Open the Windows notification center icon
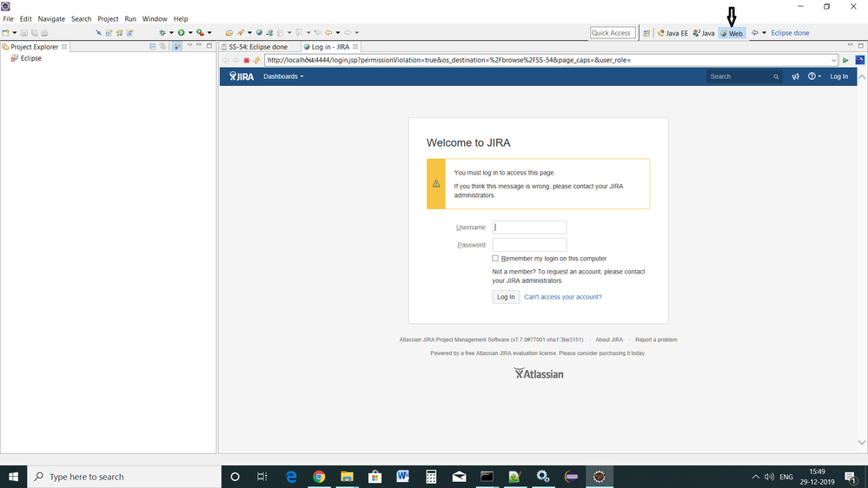Image resolution: width=868 pixels, height=488 pixels. 851,477
